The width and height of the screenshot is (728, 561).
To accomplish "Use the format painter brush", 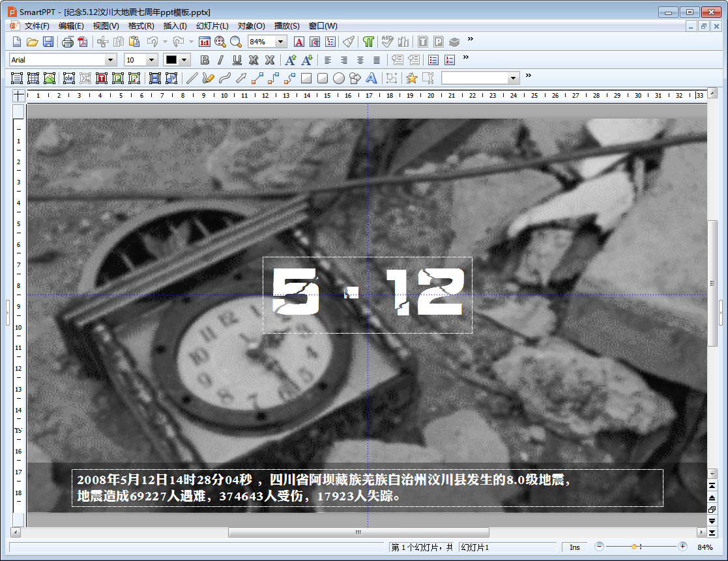I will pos(349,42).
